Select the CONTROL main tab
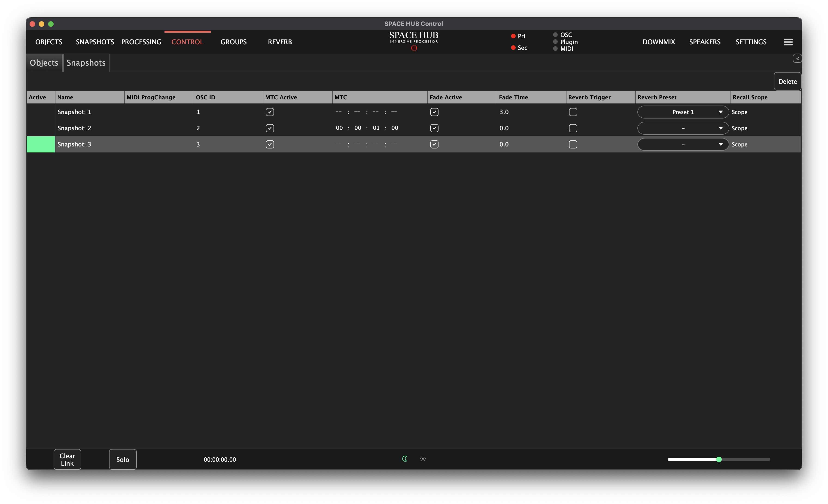The height and width of the screenshot is (504, 828). 188,42
